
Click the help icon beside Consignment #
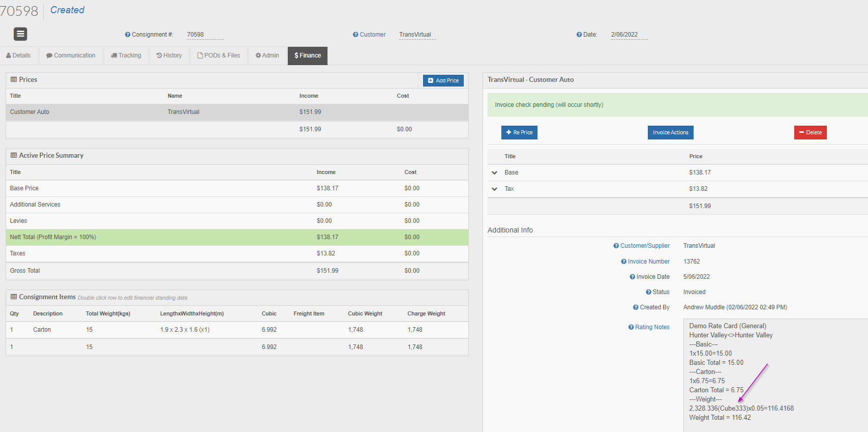[x=128, y=35]
